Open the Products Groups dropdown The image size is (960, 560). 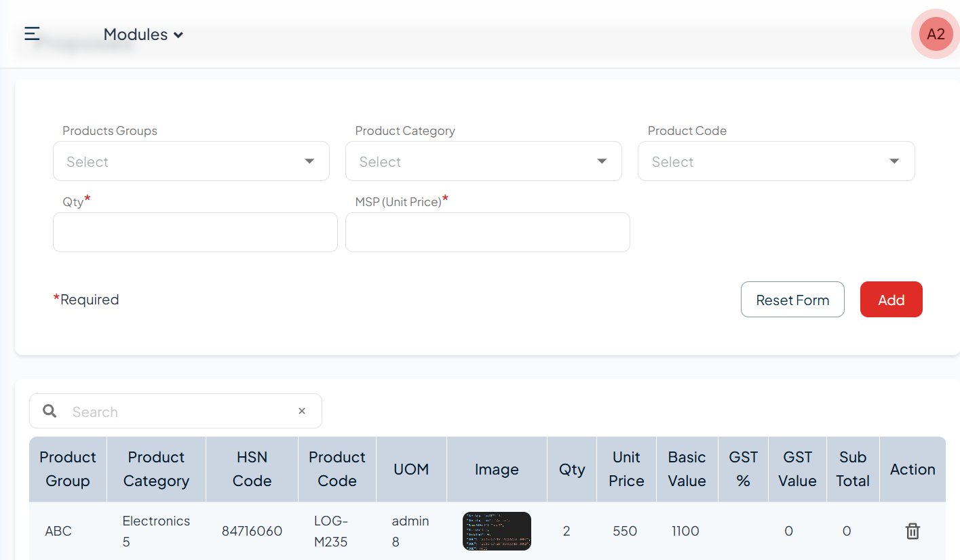click(191, 161)
